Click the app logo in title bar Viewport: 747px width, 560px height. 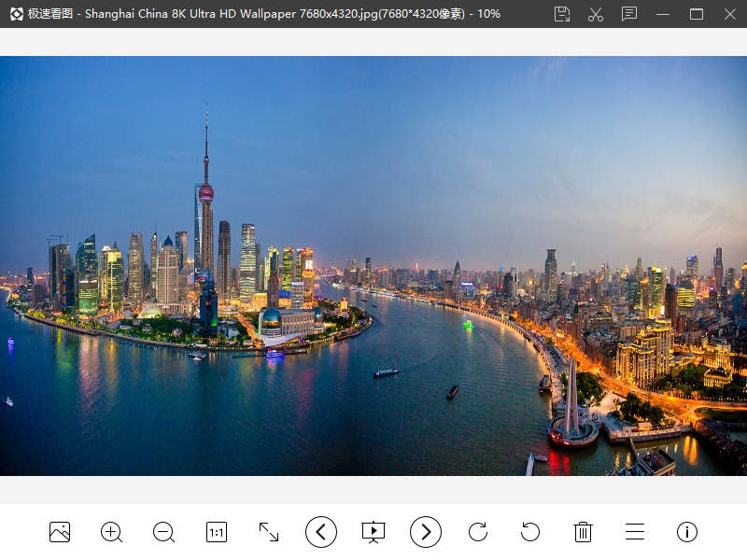tap(16, 14)
